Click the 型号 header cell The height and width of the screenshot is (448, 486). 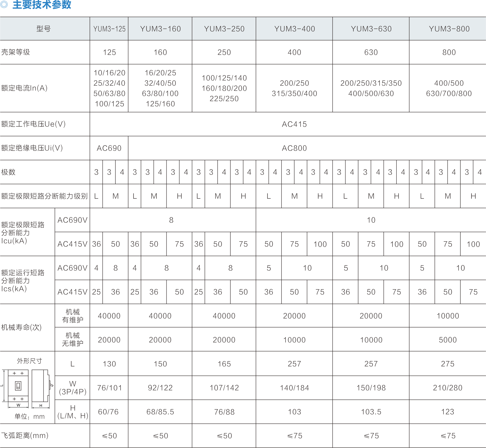pos(44,29)
